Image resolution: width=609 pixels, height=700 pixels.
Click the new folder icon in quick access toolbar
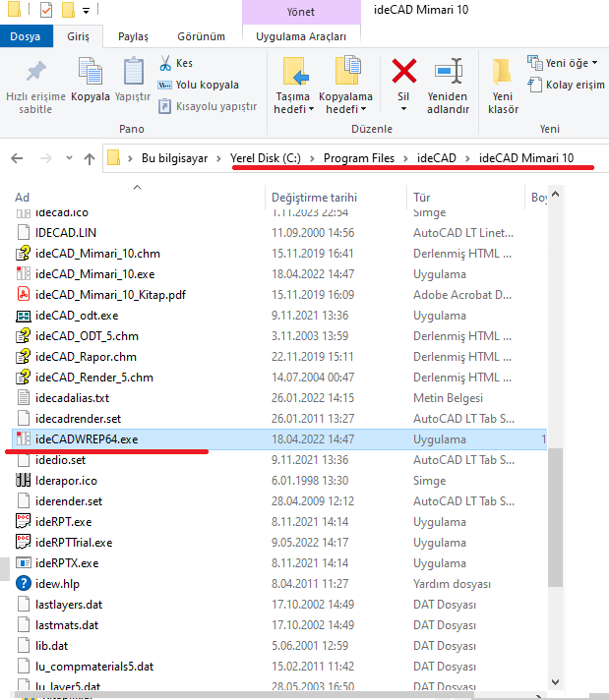[68, 10]
